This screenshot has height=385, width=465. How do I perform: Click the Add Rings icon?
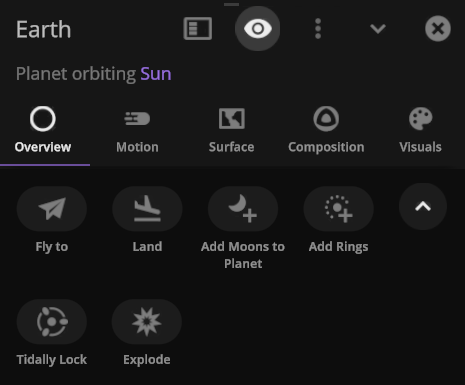click(x=338, y=209)
